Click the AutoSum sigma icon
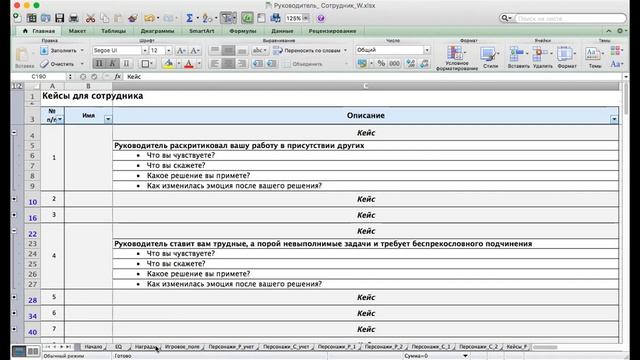Viewport: 640px width, 360px height. tap(189, 18)
